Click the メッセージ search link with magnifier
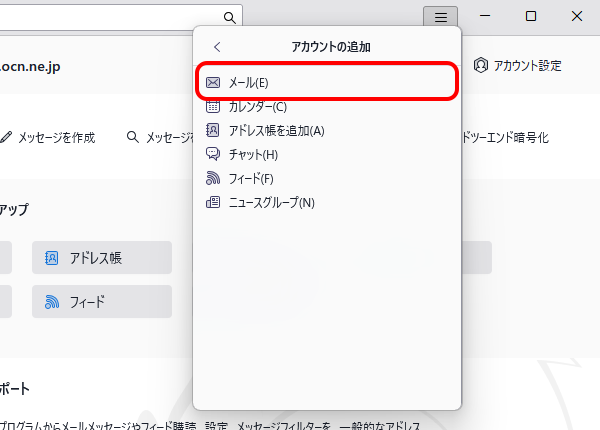Viewport: 600px width, 430px height. (x=160, y=137)
